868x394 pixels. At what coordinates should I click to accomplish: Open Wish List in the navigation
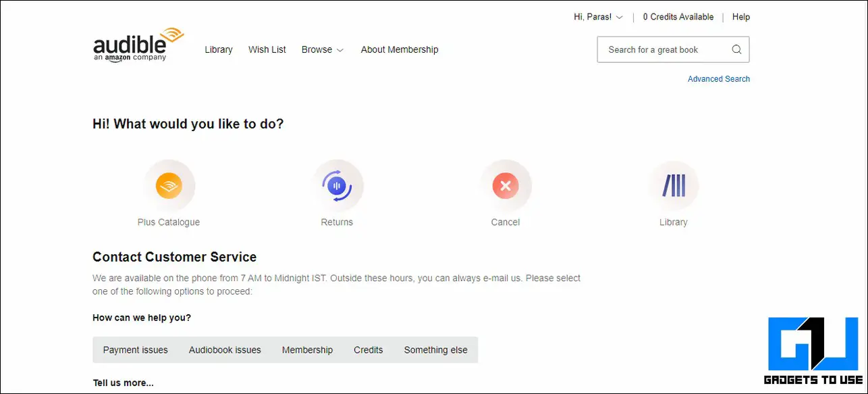point(267,49)
